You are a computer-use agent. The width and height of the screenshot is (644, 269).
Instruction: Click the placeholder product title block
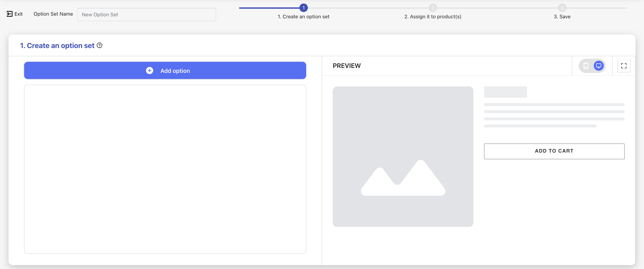pyautogui.click(x=505, y=92)
